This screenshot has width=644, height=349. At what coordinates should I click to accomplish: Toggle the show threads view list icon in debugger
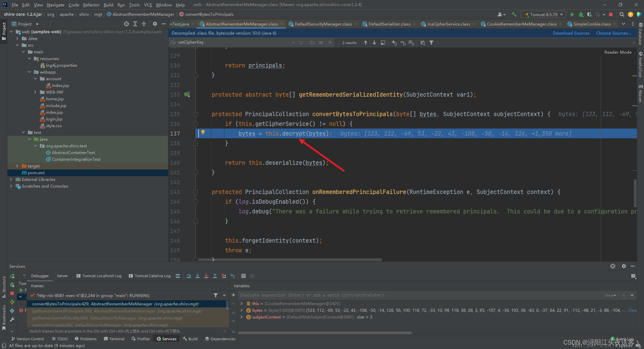point(178,276)
